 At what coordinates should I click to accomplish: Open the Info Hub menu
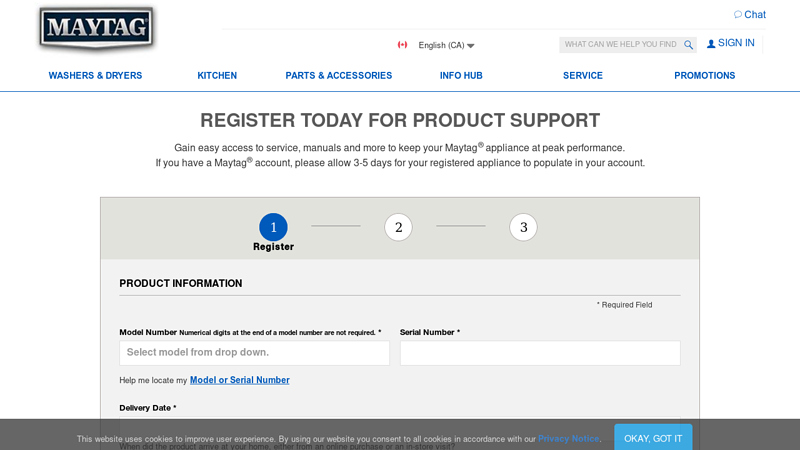pos(461,76)
